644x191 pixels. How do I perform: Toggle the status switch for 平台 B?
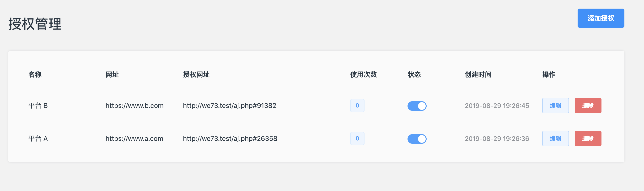coord(417,106)
